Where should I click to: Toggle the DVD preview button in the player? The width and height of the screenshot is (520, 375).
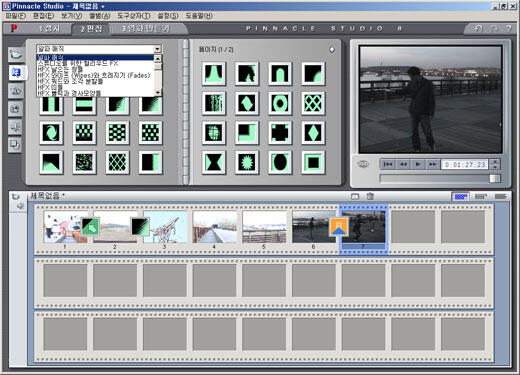click(x=363, y=164)
